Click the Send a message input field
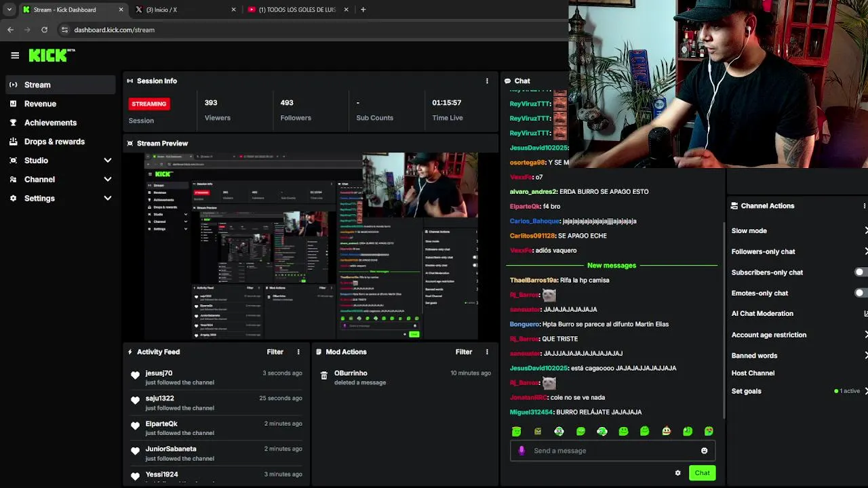Image resolution: width=868 pixels, height=488 pixels. [x=612, y=451]
